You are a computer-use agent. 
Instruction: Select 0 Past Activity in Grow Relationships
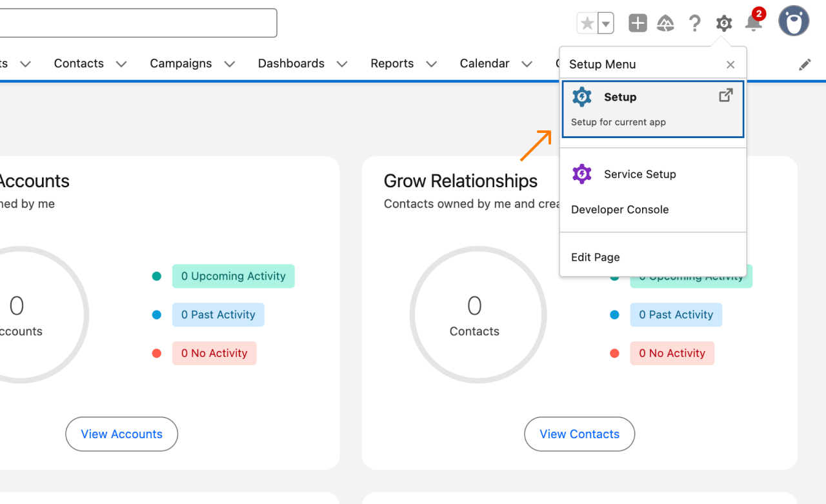(x=676, y=315)
